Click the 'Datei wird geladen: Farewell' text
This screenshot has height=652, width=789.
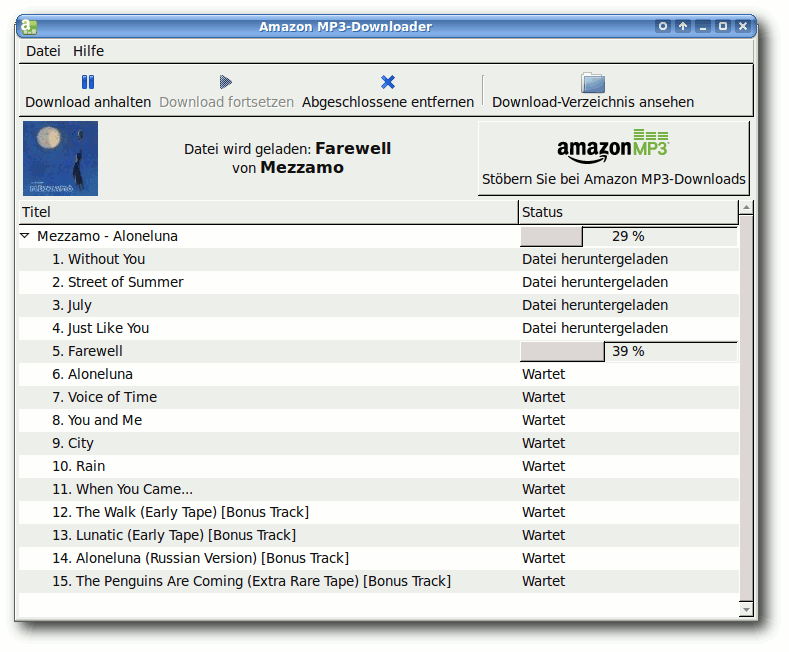pyautogui.click(x=287, y=148)
